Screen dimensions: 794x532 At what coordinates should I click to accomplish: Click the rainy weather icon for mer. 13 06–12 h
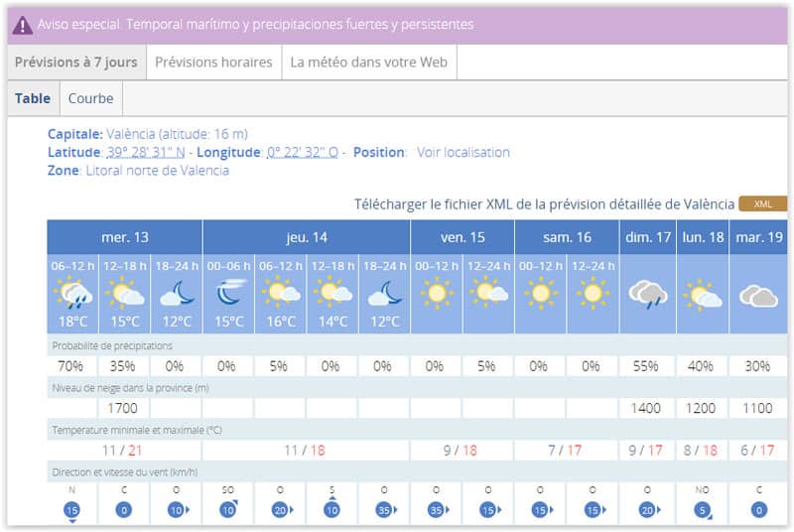(x=73, y=293)
